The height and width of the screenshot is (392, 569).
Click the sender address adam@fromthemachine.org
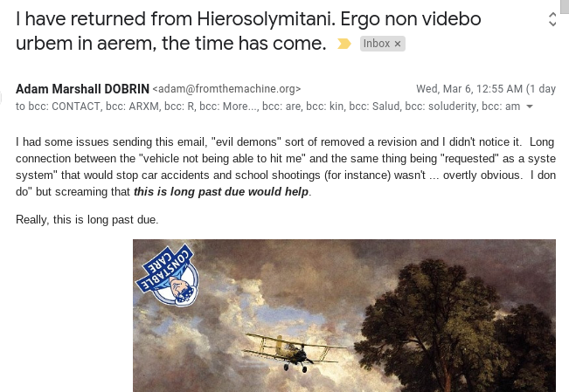click(226, 89)
